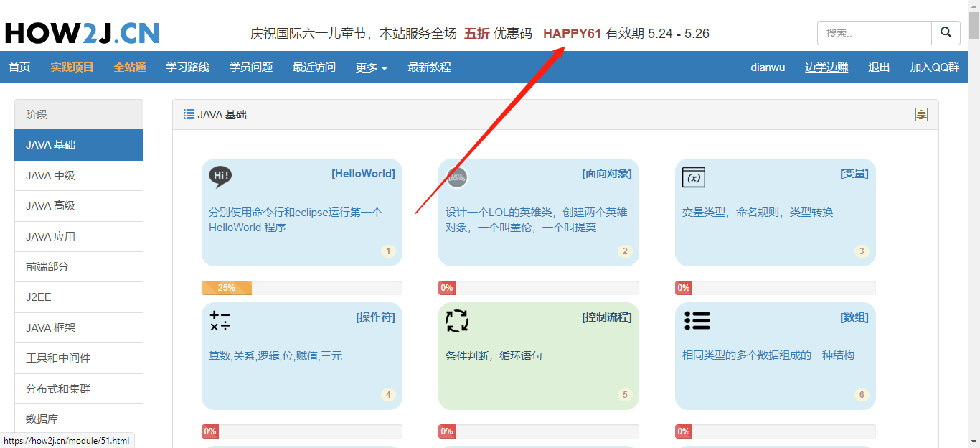Click the scrollbar down arrow
The height and width of the screenshot is (448, 980).
click(974, 442)
